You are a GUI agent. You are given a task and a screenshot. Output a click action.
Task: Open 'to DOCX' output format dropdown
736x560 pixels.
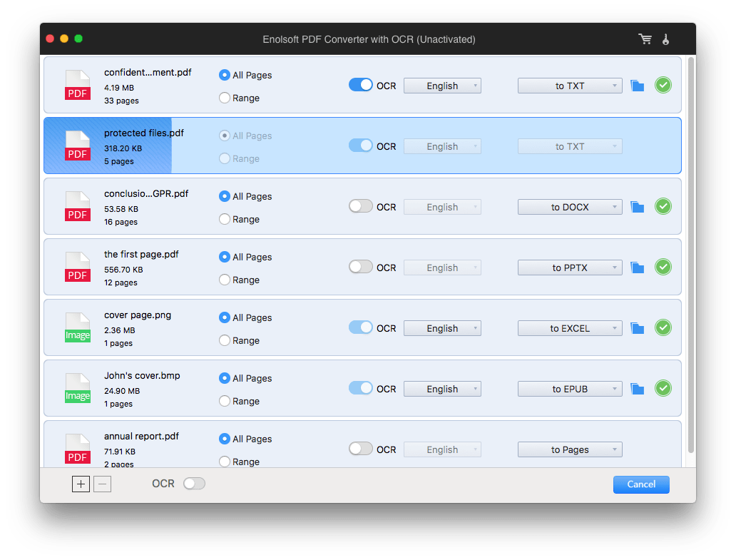(570, 207)
